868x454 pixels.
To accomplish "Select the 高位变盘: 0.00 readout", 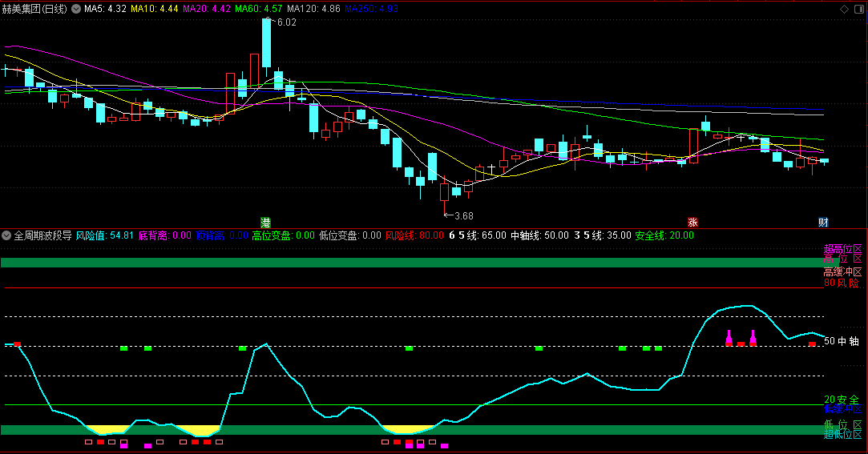I will click(x=284, y=235).
